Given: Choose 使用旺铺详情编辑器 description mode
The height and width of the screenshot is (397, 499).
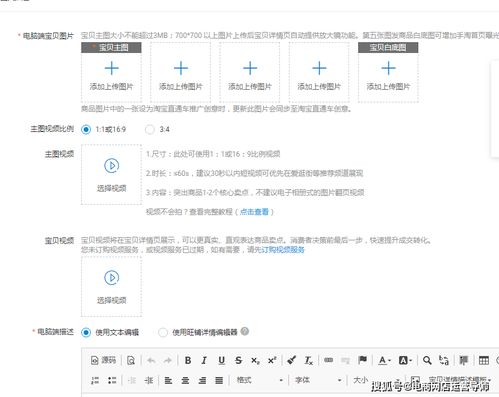Looking at the screenshot, I should tap(163, 332).
